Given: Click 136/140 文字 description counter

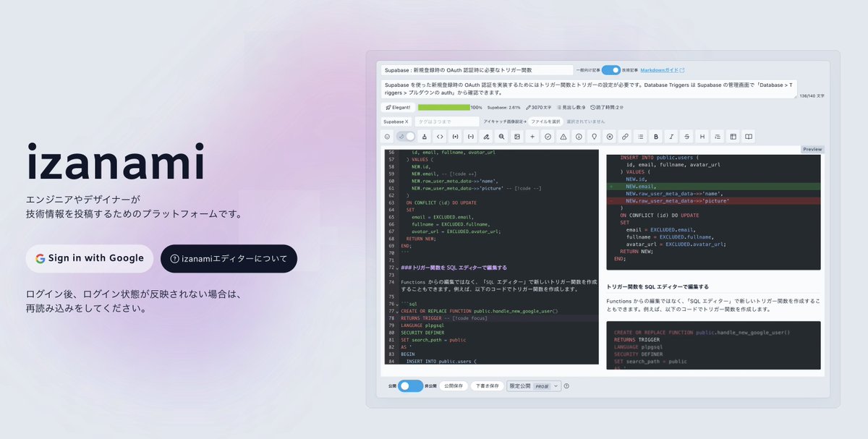Looking at the screenshot, I should point(812,95).
